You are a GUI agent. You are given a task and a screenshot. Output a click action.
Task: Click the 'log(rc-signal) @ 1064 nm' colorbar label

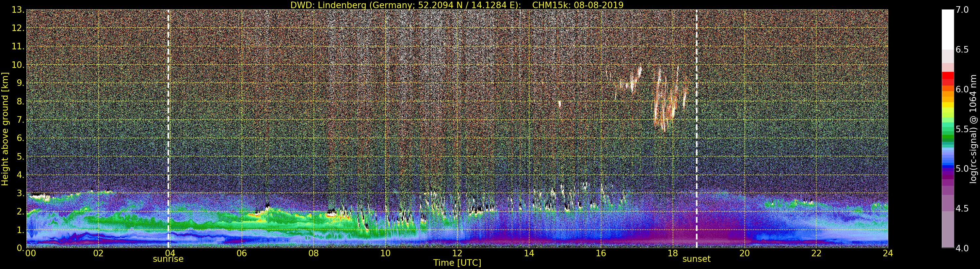[x=974, y=129]
